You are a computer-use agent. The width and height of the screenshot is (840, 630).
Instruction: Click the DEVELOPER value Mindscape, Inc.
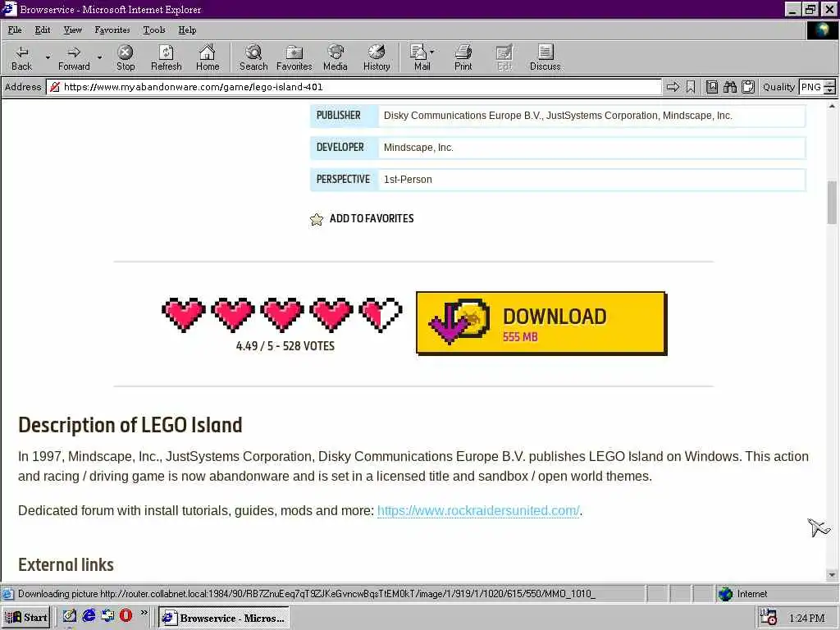pos(418,148)
